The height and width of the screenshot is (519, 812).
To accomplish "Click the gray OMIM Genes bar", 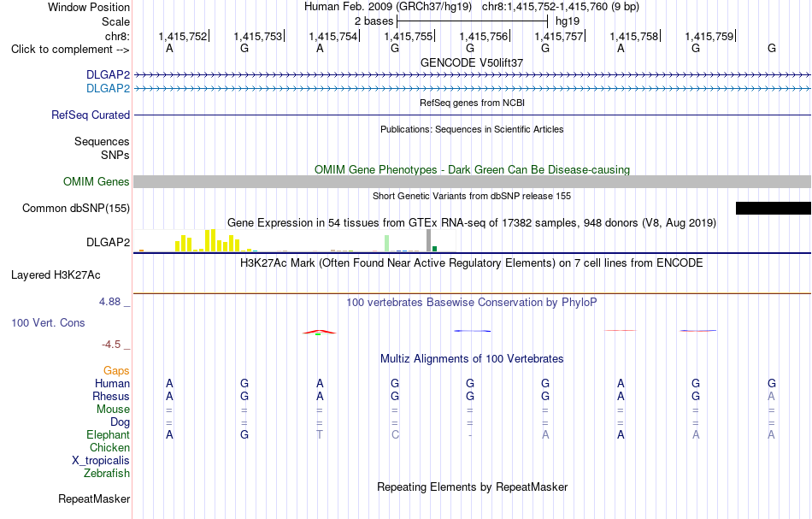I will coord(473,182).
